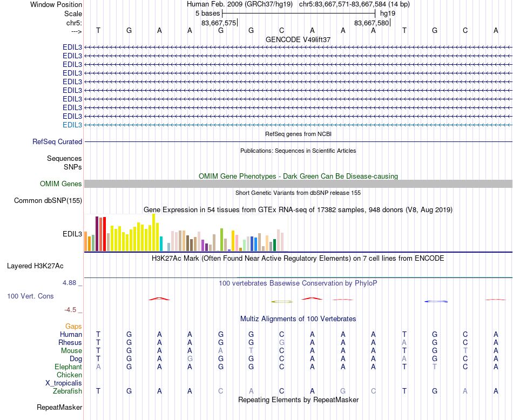Open the H3K27Ac Mark track title

click(298, 259)
